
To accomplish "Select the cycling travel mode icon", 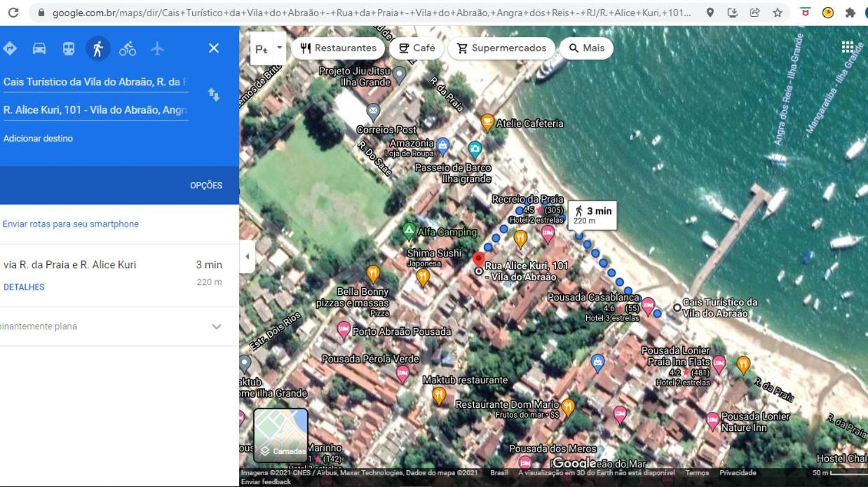I will coord(128,48).
